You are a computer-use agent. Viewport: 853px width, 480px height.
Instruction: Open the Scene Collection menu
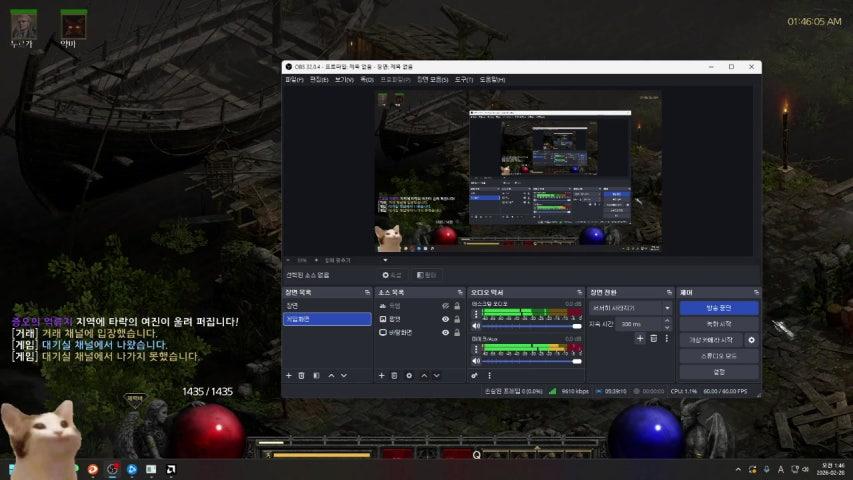tap(432, 79)
